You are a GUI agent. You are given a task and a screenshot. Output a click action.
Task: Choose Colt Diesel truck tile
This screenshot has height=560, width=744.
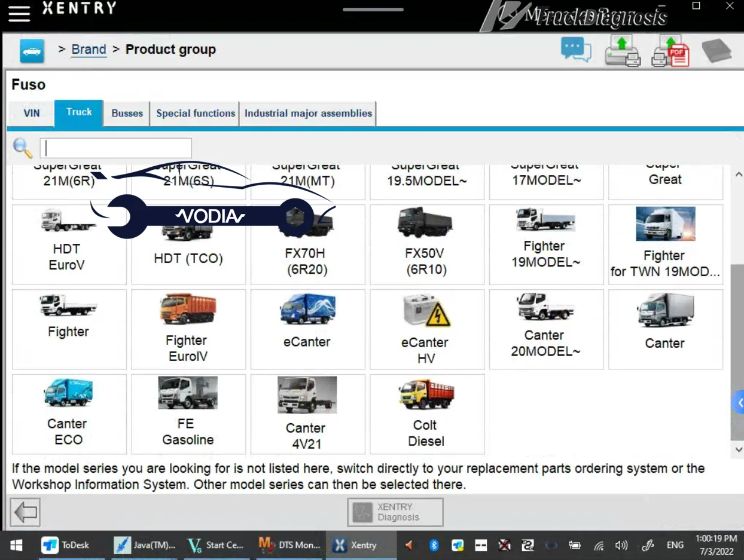[427, 414]
